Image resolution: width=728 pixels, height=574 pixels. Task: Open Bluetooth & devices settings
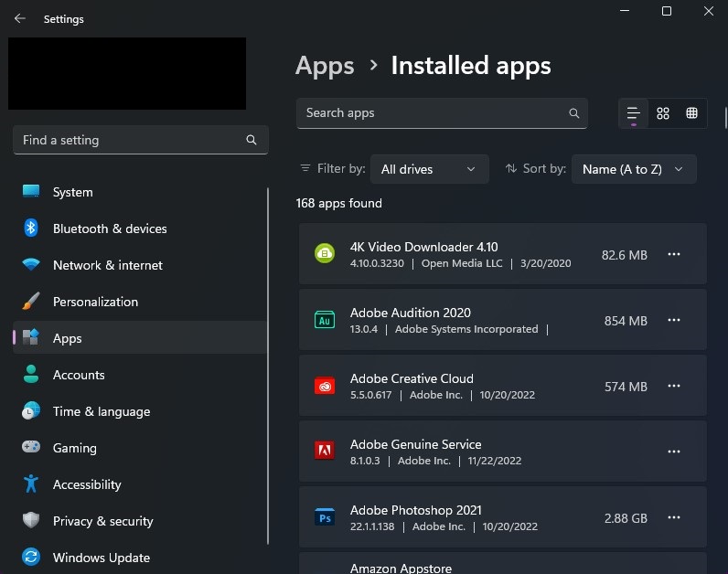(139, 229)
